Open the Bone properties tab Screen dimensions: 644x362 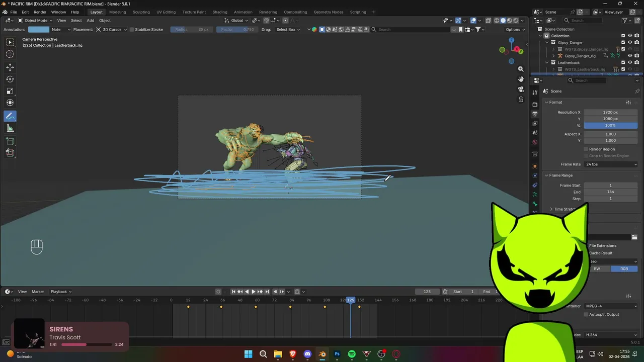[535, 204]
